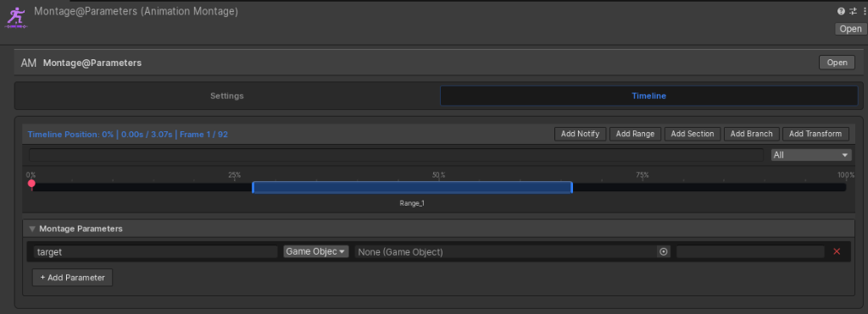The width and height of the screenshot is (868, 314).
Task: Click the + Add Parameter button
Action: (x=73, y=278)
